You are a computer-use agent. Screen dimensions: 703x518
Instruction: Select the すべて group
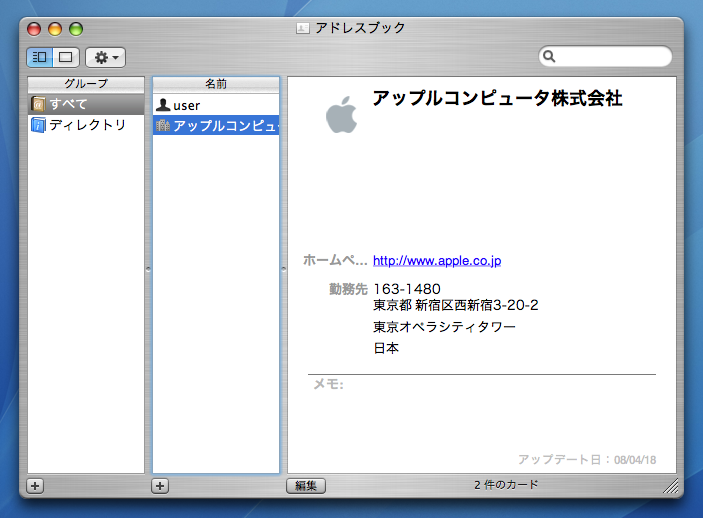pyautogui.click(x=86, y=104)
